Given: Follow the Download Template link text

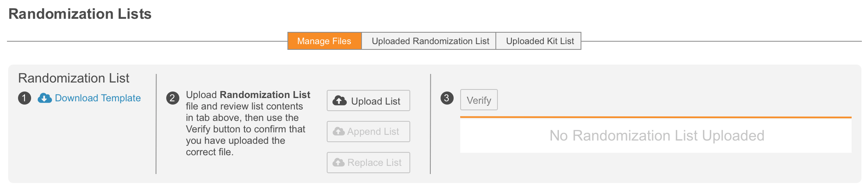Looking at the screenshot, I should tap(97, 98).
